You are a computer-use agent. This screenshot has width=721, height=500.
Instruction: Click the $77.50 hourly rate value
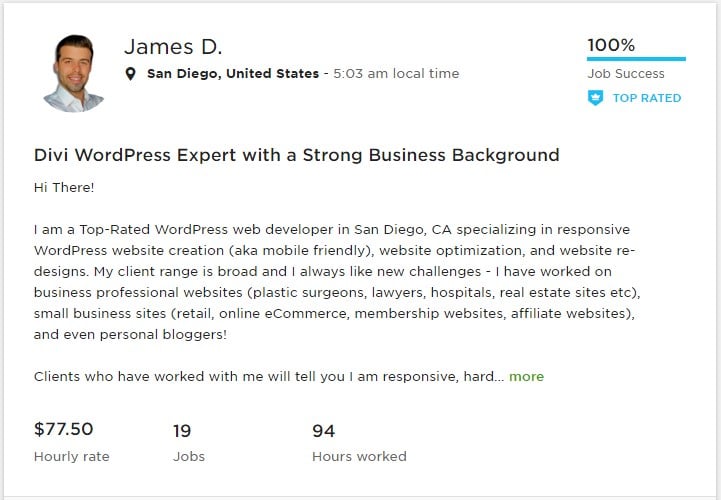coord(63,430)
